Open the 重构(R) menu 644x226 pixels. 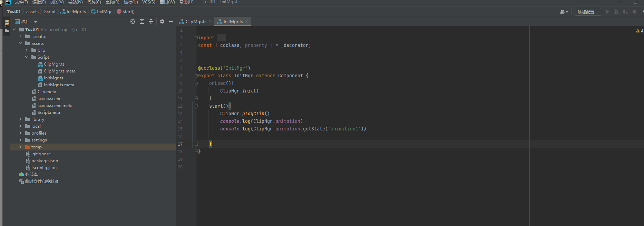click(112, 2)
